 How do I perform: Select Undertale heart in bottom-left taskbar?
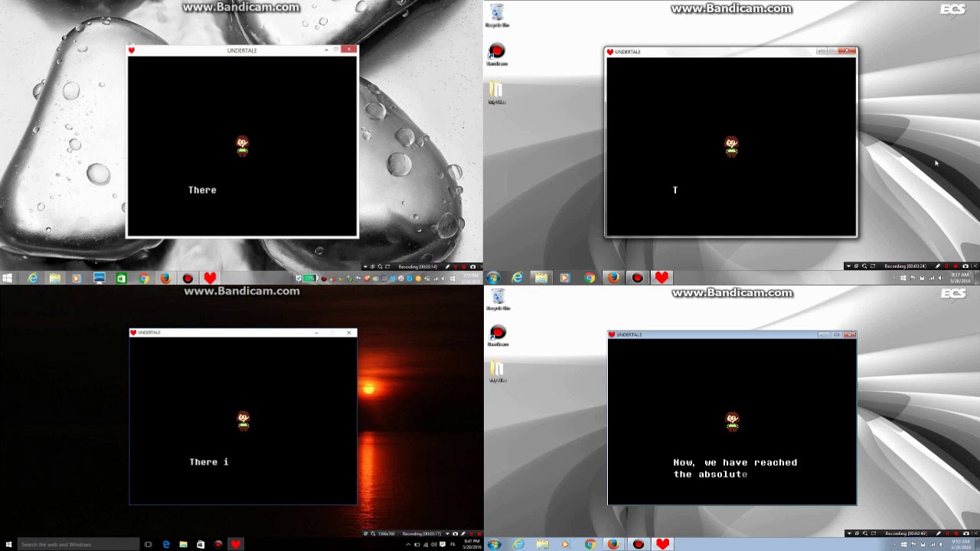(236, 545)
